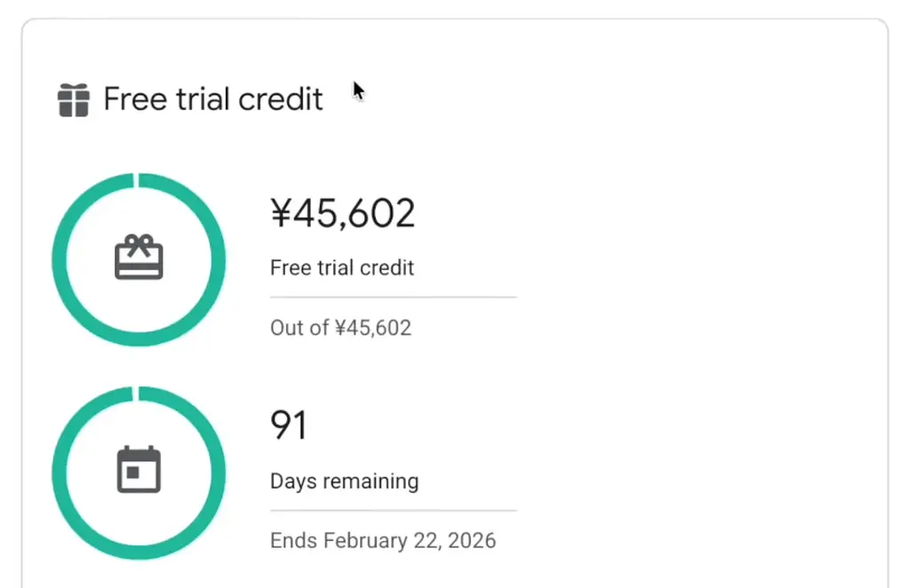Click the gift card icon inside the credit ring

[x=139, y=258]
